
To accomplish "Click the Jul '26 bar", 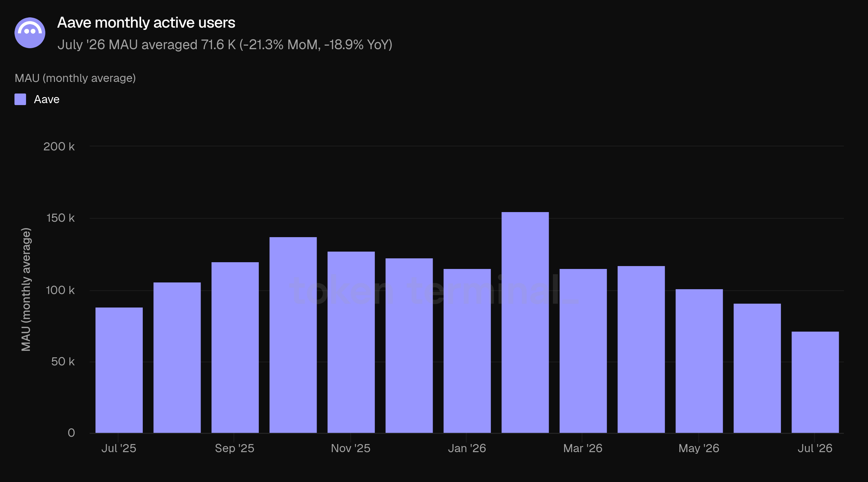I will (815, 382).
